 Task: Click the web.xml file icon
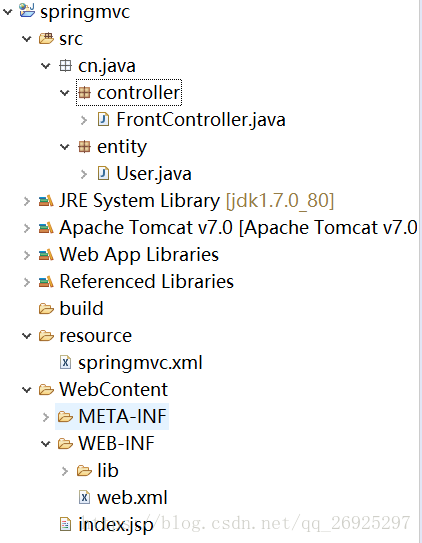pos(84,498)
